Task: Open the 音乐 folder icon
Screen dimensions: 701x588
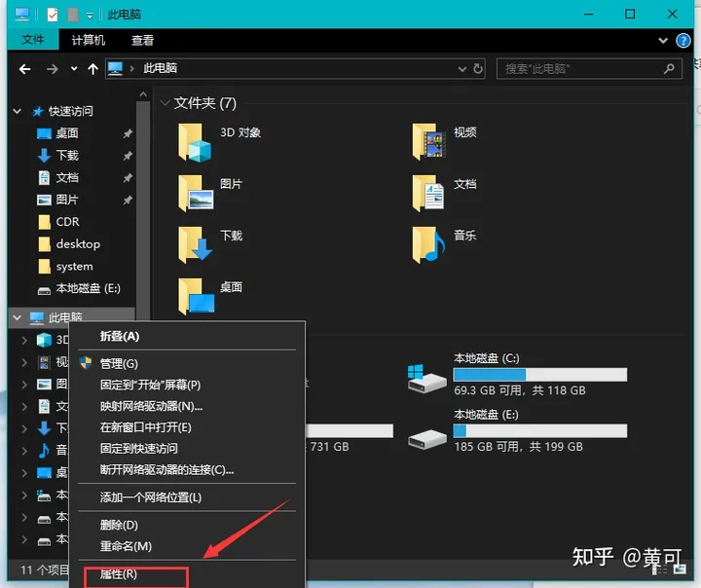Action: point(428,245)
